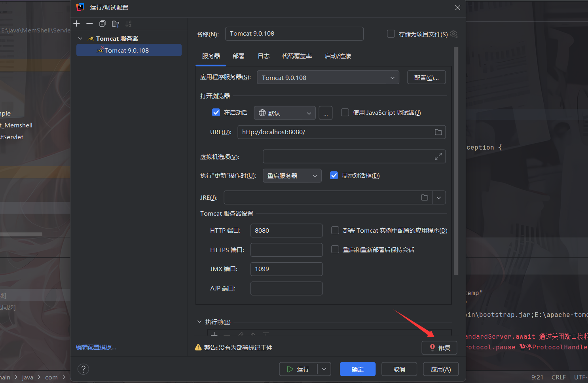588x383 pixels.
Task: Open the code coverage tab
Action: tap(297, 56)
